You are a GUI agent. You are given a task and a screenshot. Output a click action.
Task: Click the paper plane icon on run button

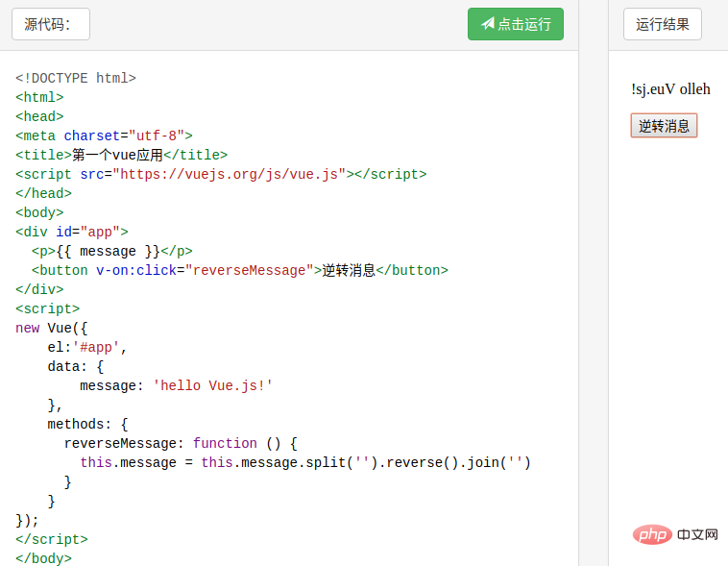pyautogui.click(x=487, y=24)
